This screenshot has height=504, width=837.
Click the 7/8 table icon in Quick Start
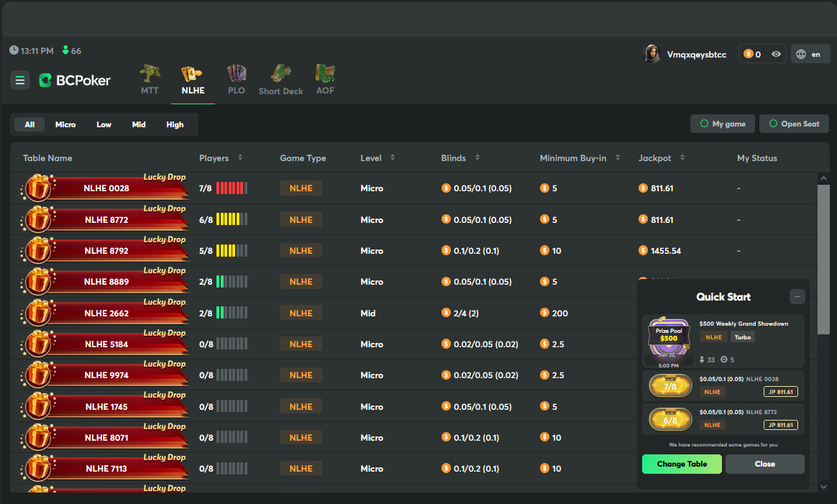[x=670, y=386]
